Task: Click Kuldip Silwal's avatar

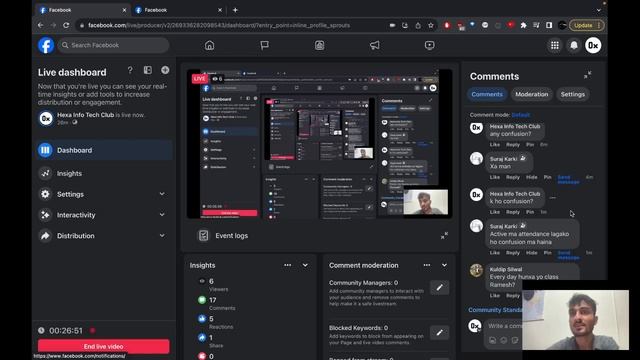Action: pyautogui.click(x=476, y=270)
